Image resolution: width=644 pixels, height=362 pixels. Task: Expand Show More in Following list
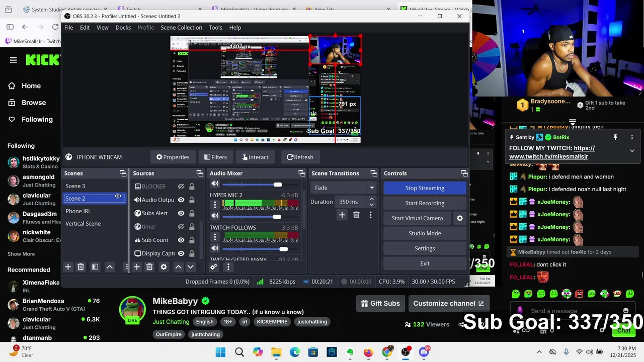pos(21,254)
